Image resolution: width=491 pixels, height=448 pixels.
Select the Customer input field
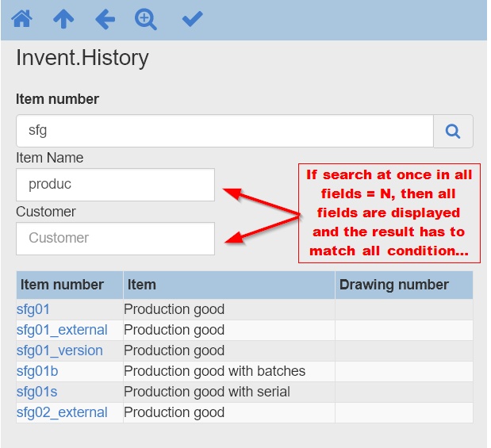tap(115, 238)
